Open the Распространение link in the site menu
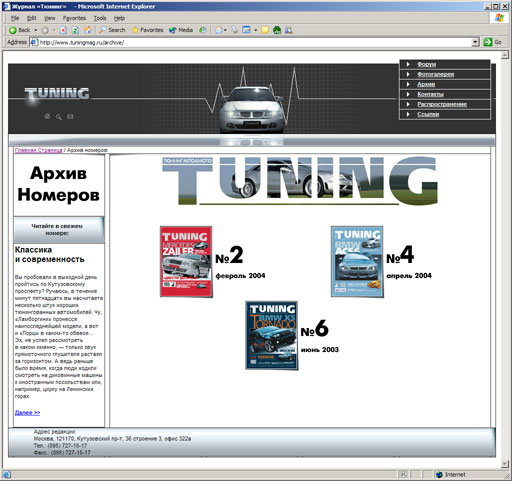Image resolution: width=512 pixels, height=481 pixels. [x=442, y=104]
